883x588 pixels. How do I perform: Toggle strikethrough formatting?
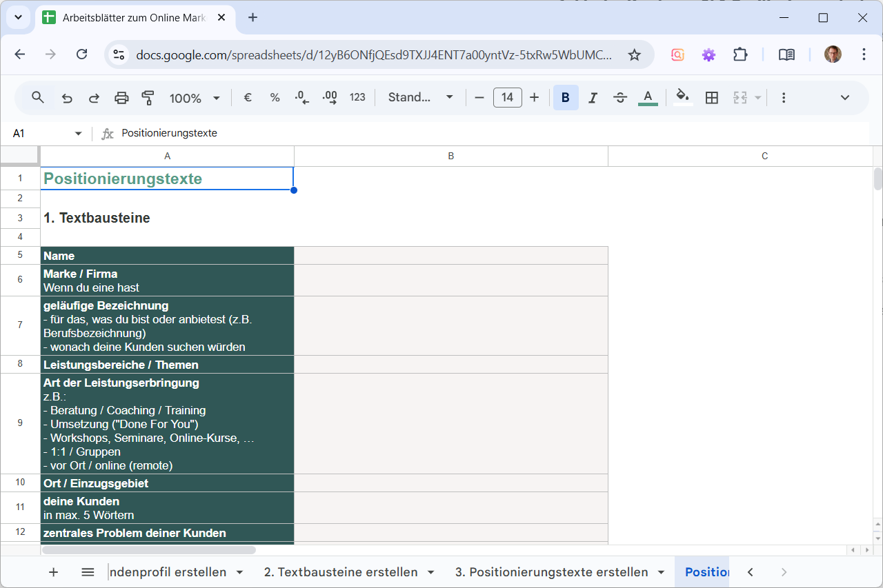coord(620,98)
